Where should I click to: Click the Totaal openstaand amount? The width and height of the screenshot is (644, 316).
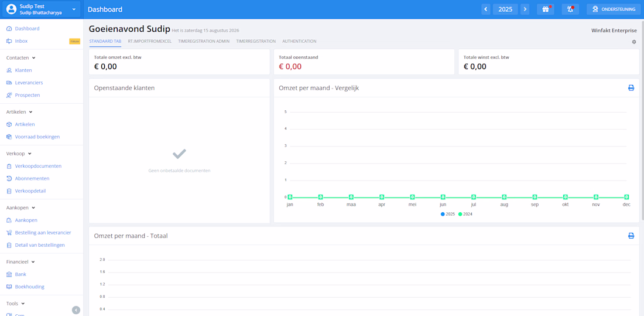[290, 66]
